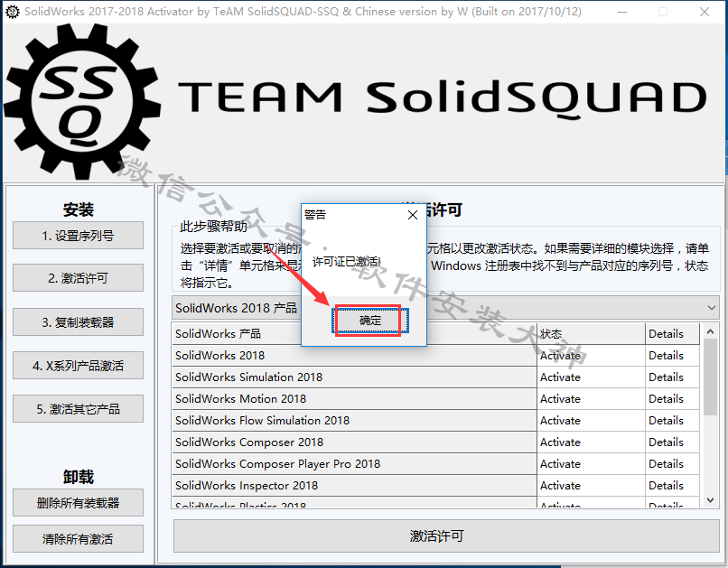Open Details for SolidWorks Flow Simulation 2018

[x=672, y=421]
